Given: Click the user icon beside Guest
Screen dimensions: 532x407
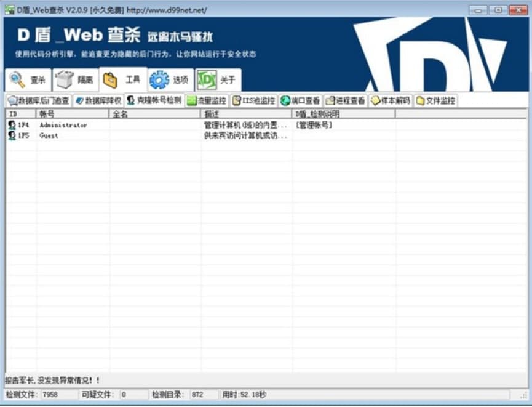Looking at the screenshot, I should pos(12,135).
